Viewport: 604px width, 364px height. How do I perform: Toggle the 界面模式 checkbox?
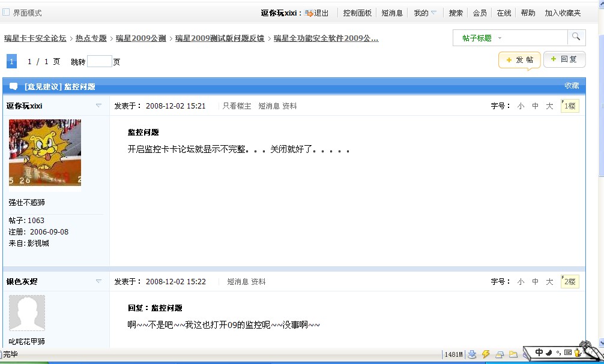6,13
